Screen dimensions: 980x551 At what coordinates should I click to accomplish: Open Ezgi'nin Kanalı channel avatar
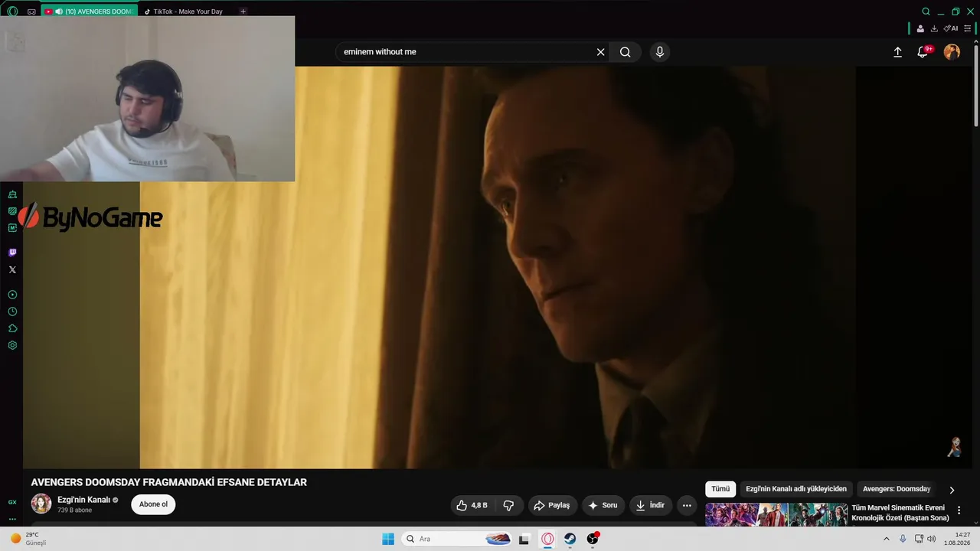coord(41,504)
